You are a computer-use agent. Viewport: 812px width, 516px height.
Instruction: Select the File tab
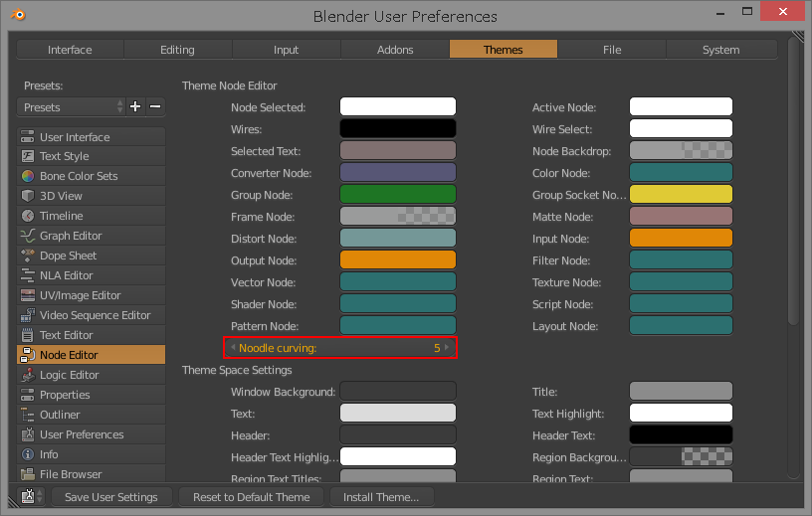coord(612,50)
